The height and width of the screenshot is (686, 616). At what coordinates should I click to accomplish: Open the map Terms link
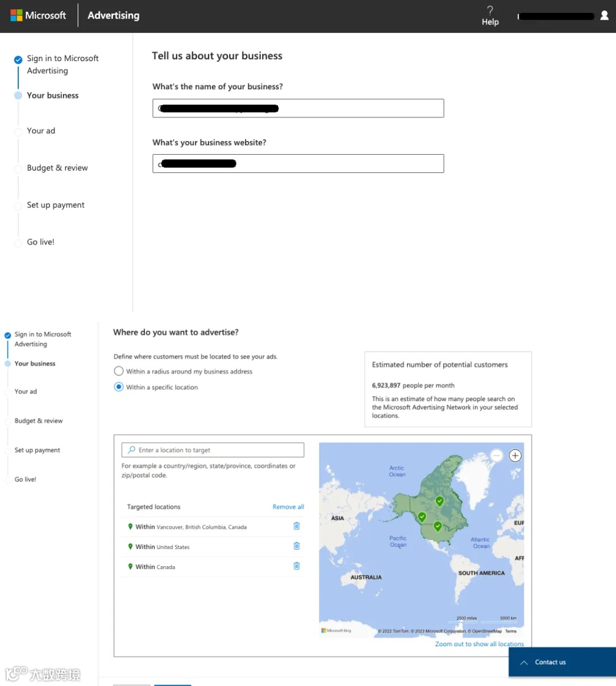click(511, 631)
